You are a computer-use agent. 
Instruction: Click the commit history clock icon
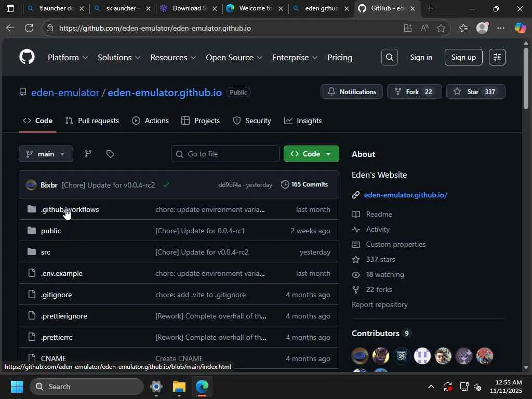285,184
